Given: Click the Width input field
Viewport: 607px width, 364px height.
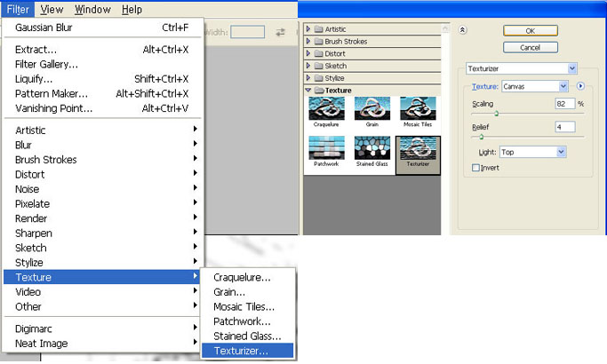Looking at the screenshot, I should point(248,32).
